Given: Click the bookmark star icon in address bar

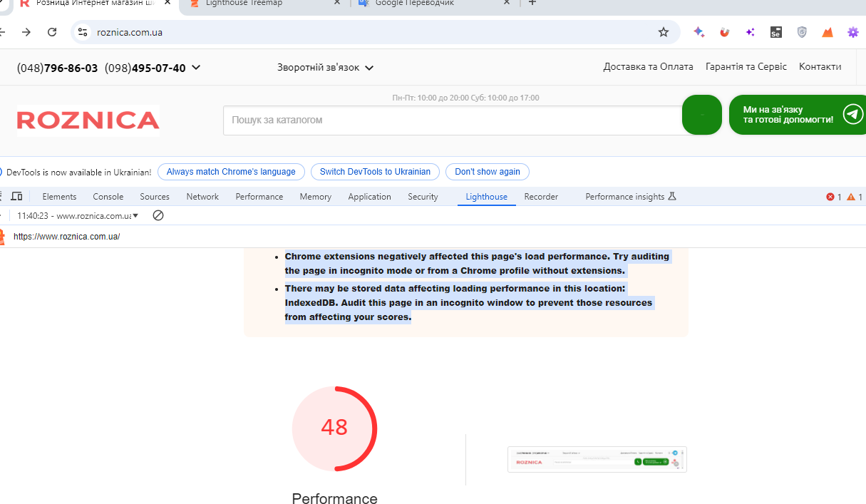Looking at the screenshot, I should coord(664,32).
